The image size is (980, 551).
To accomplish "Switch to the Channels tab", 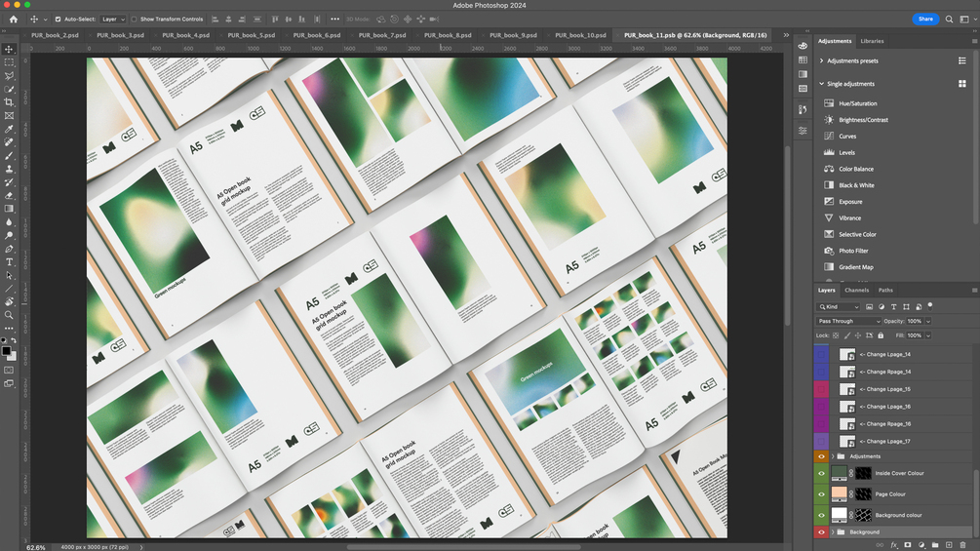I will pyautogui.click(x=857, y=290).
